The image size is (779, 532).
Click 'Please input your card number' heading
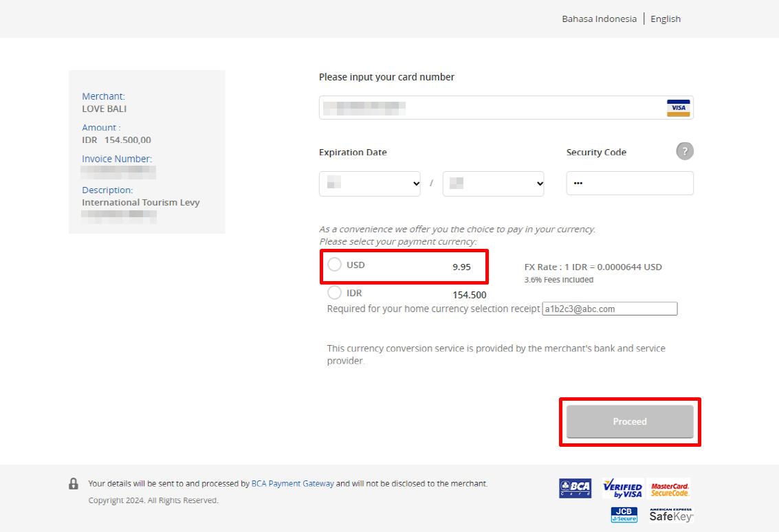point(386,77)
